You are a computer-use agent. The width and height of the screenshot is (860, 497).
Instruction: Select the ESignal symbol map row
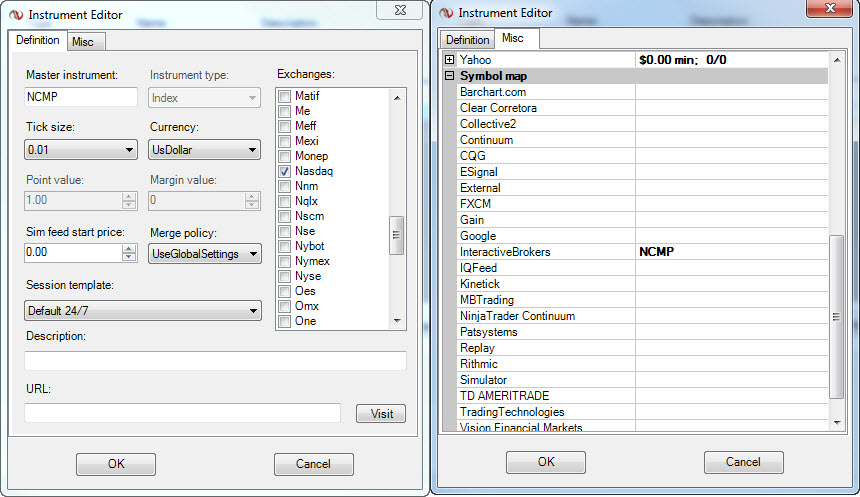click(642, 172)
